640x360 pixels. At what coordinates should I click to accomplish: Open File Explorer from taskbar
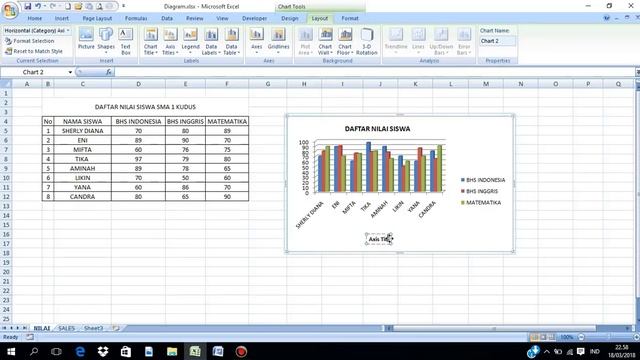[172, 351]
